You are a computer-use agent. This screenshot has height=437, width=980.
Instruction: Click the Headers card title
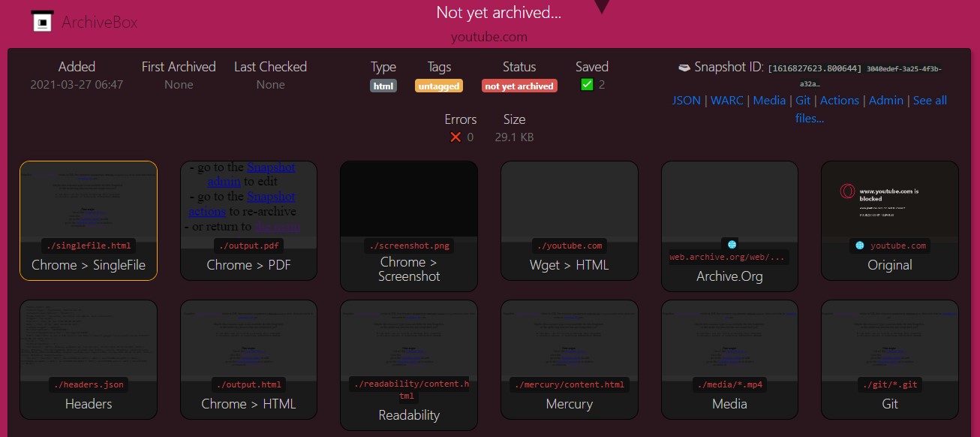(x=89, y=404)
